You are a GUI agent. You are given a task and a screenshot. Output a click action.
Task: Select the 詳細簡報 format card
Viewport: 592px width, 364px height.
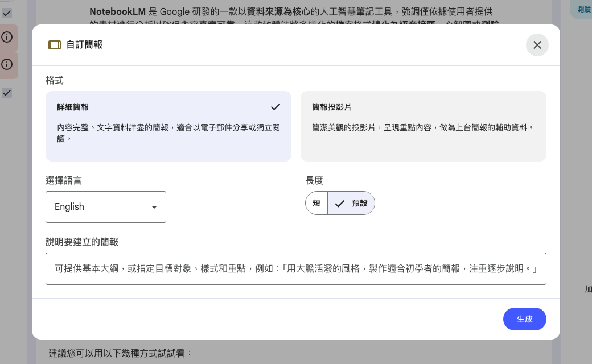point(168,126)
